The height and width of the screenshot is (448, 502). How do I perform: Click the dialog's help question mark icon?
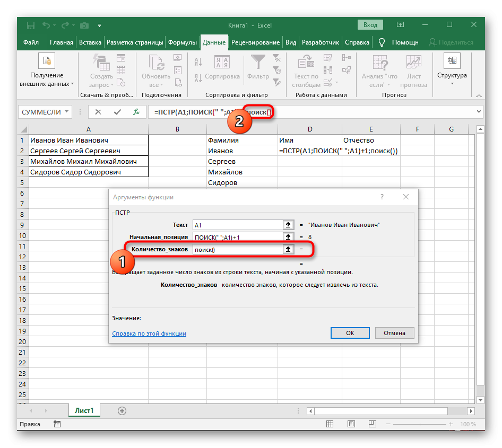[382, 197]
